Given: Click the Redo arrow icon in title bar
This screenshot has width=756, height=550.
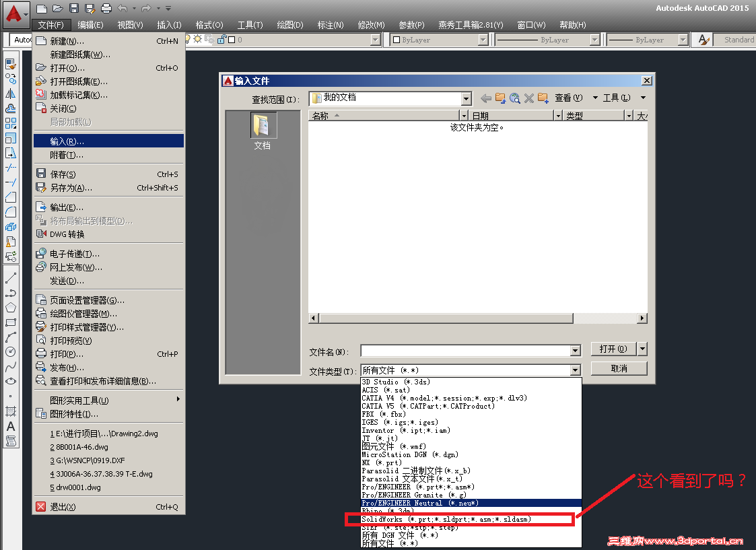Looking at the screenshot, I should point(146,8).
